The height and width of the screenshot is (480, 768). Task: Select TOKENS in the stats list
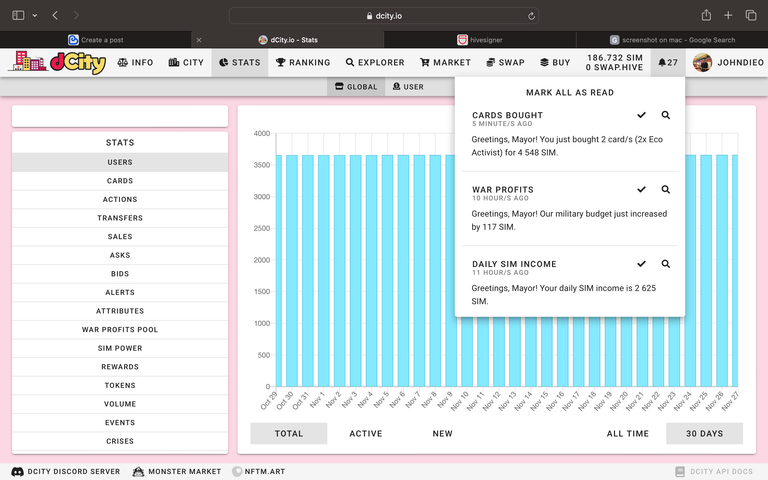click(120, 385)
